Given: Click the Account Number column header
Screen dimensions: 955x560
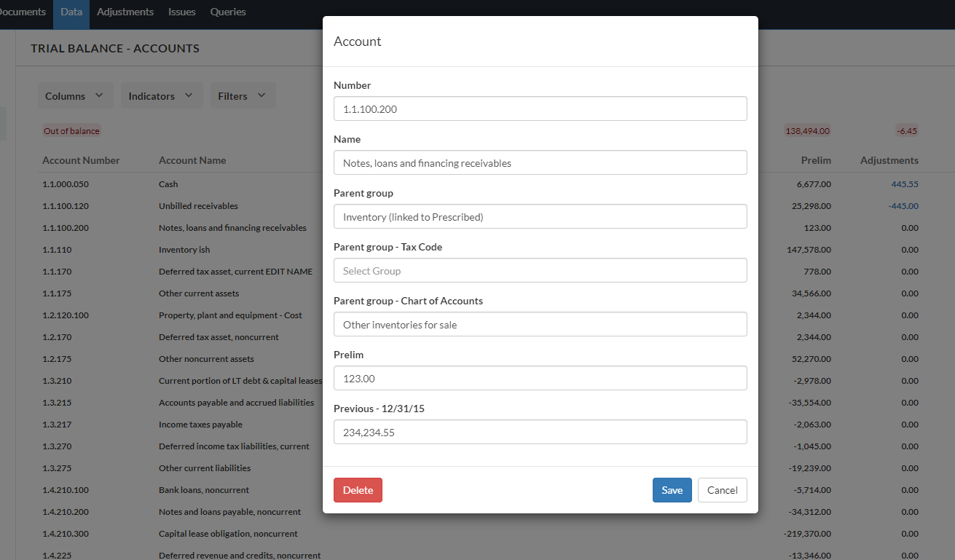Looking at the screenshot, I should tap(81, 160).
